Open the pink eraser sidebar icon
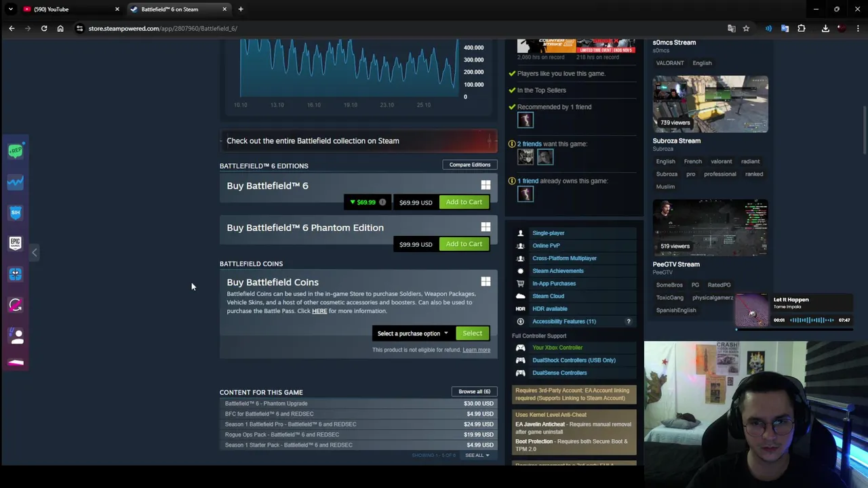Image resolution: width=868 pixels, height=488 pixels. 16,363
